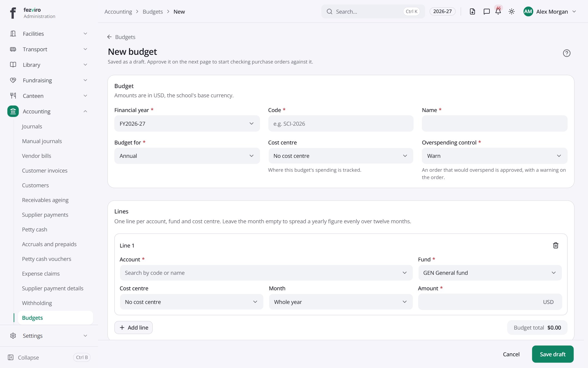
Task: Open the Budget for dropdown
Action: tap(187, 156)
